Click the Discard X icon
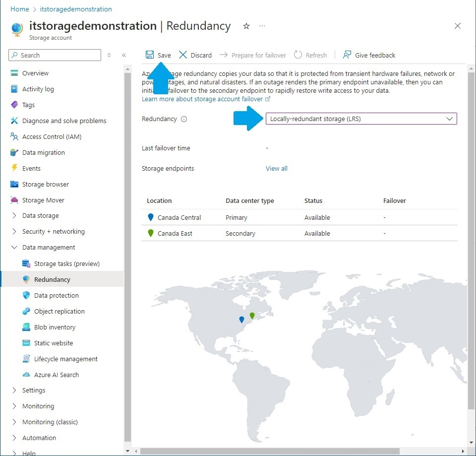 pos(183,55)
